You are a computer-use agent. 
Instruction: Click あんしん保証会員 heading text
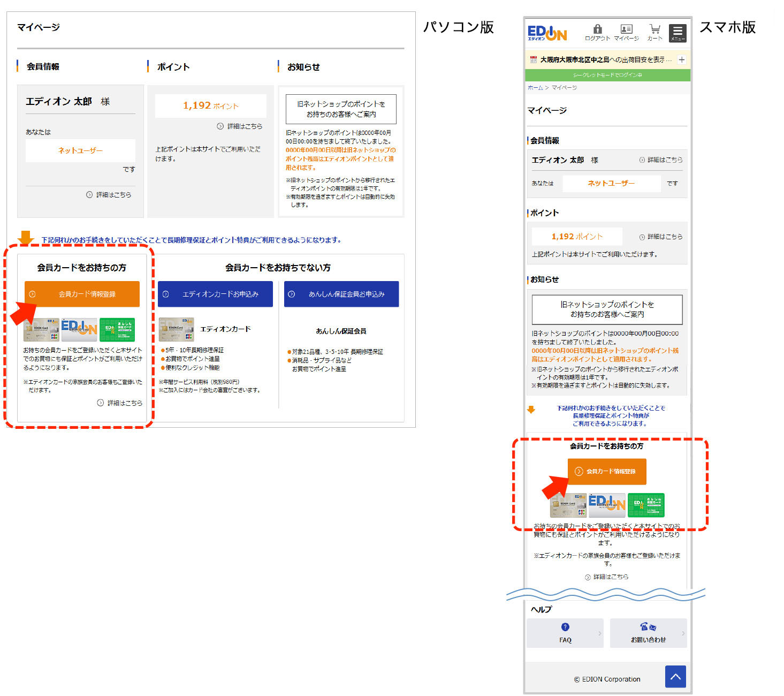point(341,331)
